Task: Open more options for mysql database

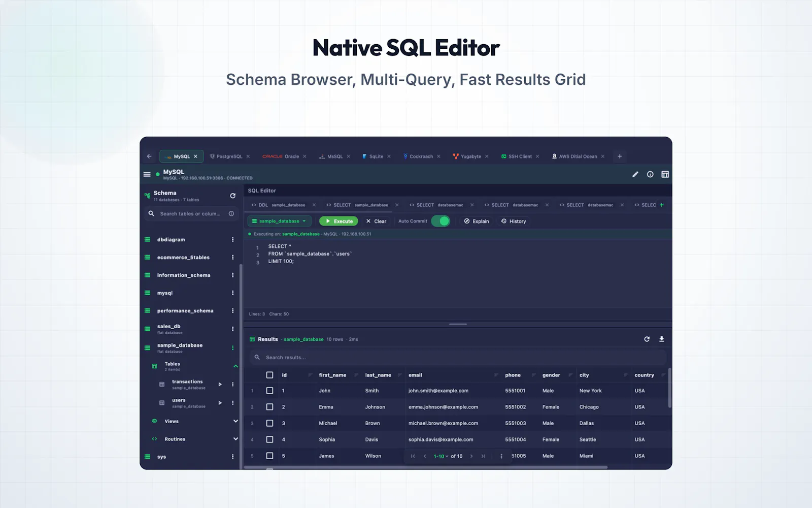Action: (x=233, y=293)
